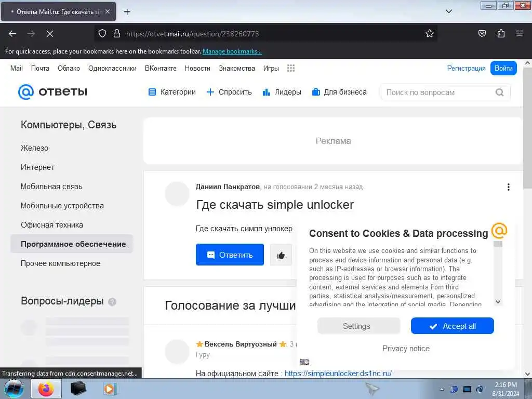Image resolution: width=532 pixels, height=399 pixels.
Task: Open the media player taskbar icon
Action: coord(109,389)
